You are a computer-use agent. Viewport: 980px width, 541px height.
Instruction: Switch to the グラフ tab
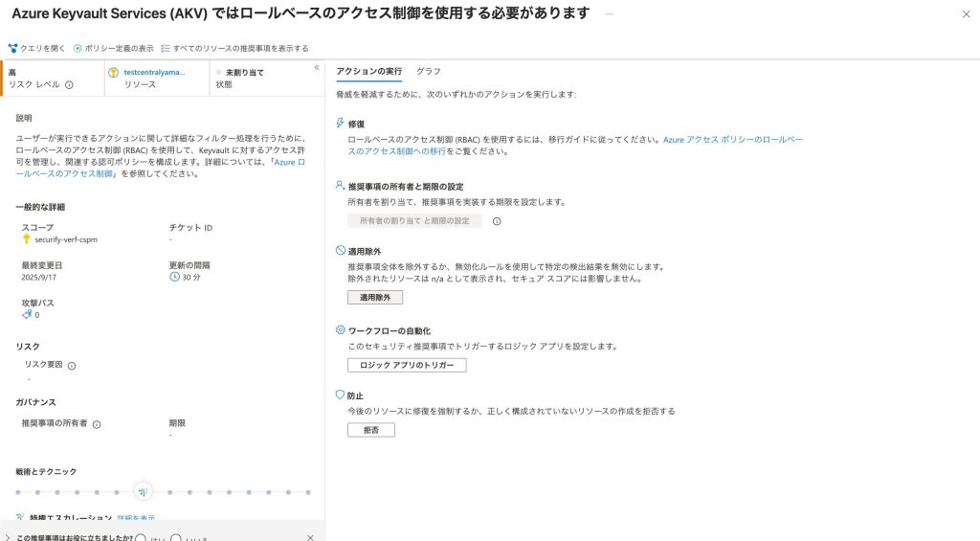coord(429,72)
